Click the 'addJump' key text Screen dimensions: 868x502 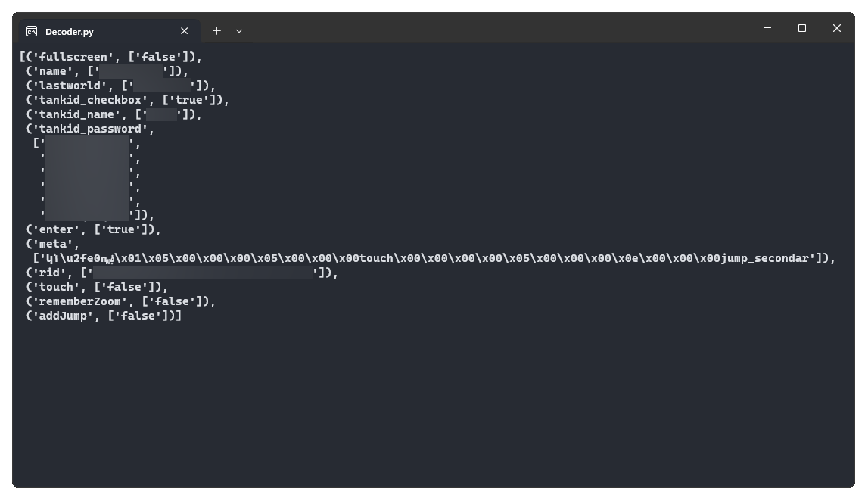[63, 316]
